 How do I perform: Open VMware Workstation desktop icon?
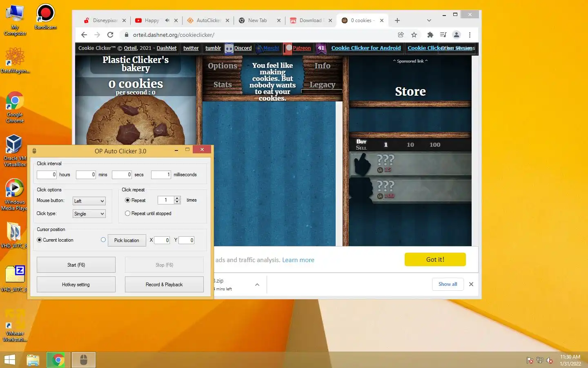click(x=15, y=325)
